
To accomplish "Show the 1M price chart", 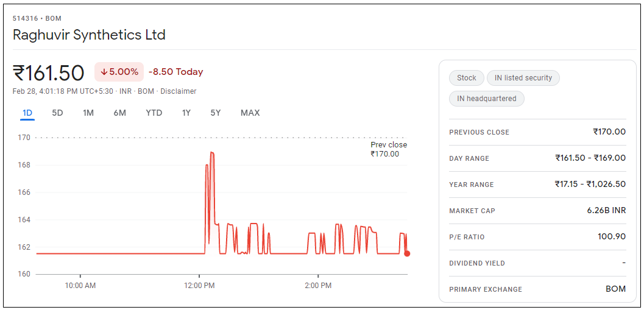I will 88,113.
